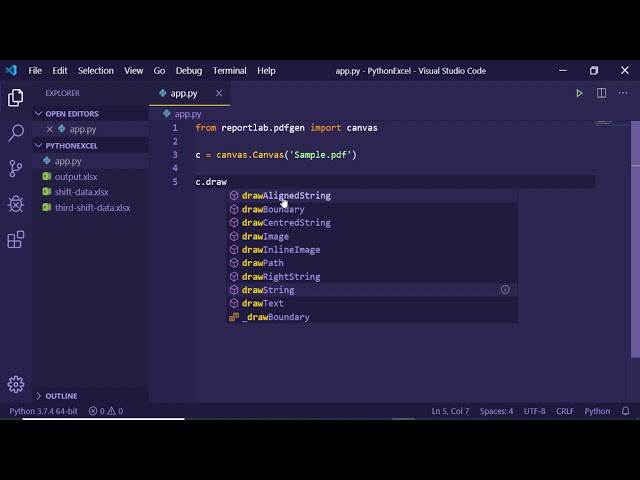This screenshot has height=480, width=640.
Task: Run Python file with green play icon
Action: pyautogui.click(x=579, y=93)
